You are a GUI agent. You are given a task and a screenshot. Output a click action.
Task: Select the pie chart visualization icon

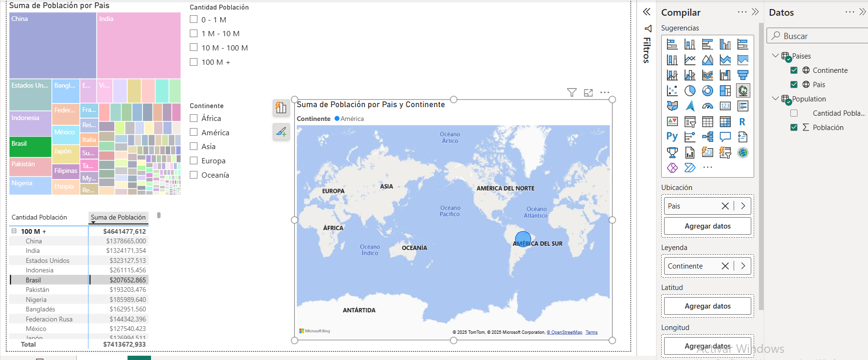tap(690, 90)
